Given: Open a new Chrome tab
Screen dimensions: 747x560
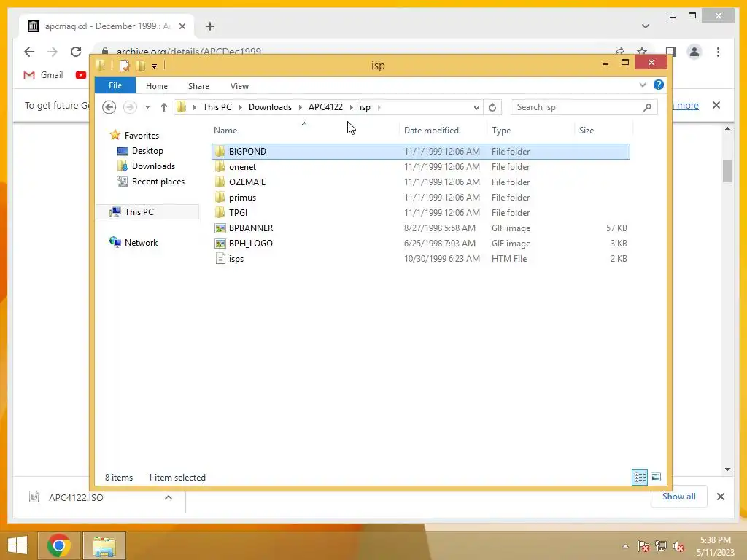Looking at the screenshot, I should (x=210, y=26).
